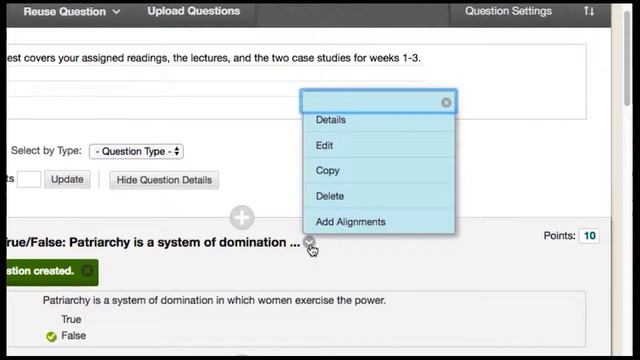Click Upload Questions
Viewport: 640px width, 360px height.
tap(193, 11)
